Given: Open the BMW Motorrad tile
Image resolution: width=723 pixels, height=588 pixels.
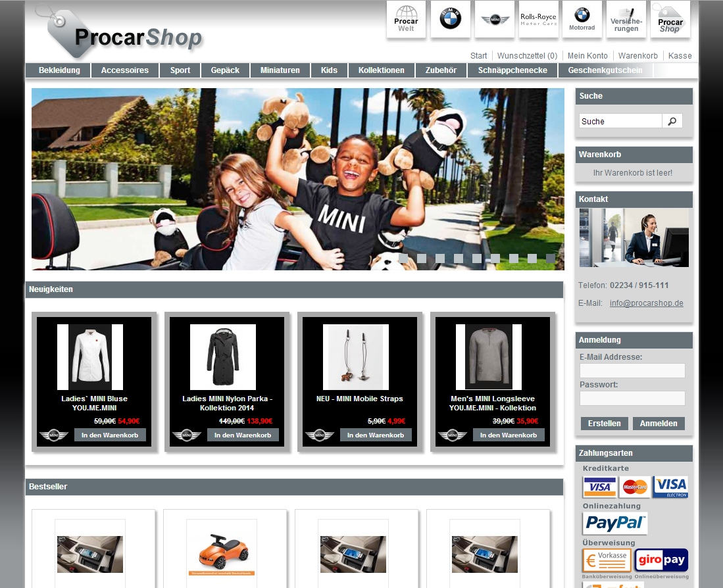Looking at the screenshot, I should click(x=582, y=19).
